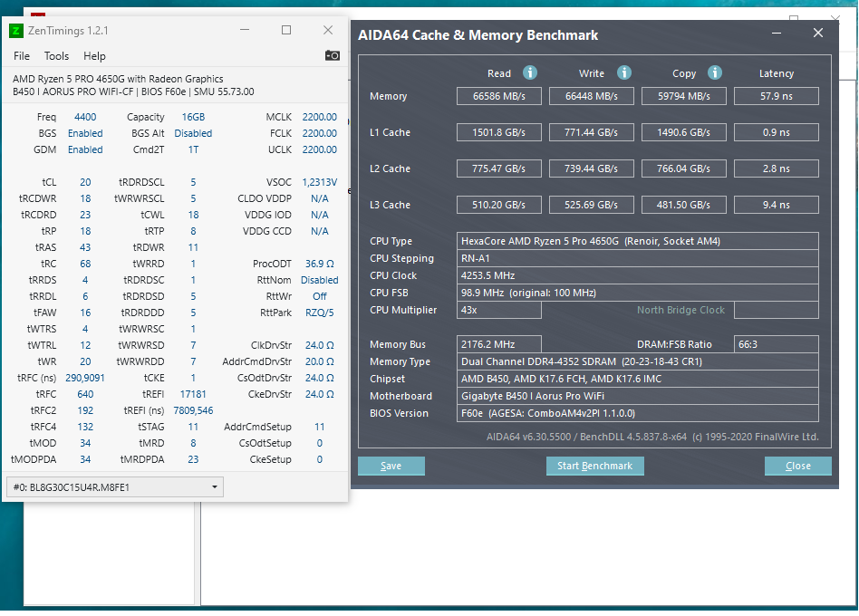
Task: Click CPU Multiplier value 43x
Action: coord(499,310)
